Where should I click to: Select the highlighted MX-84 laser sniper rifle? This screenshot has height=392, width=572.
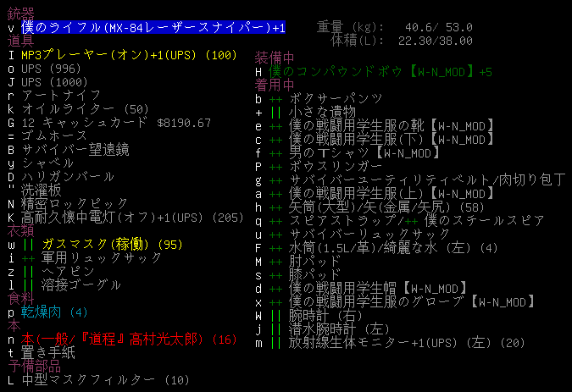click(x=153, y=28)
